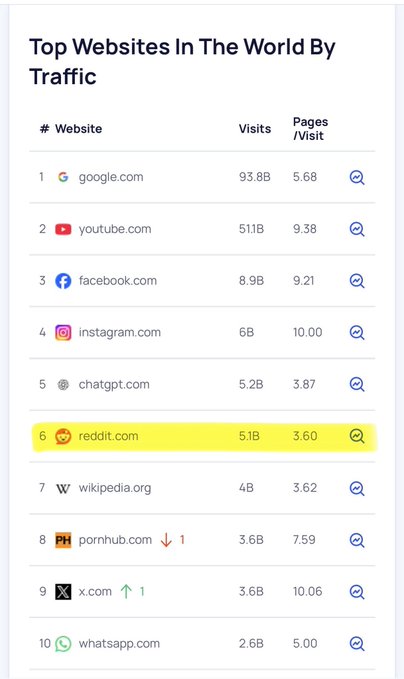Click the wikipedia.org website name
This screenshot has height=679, width=404.
pos(115,488)
